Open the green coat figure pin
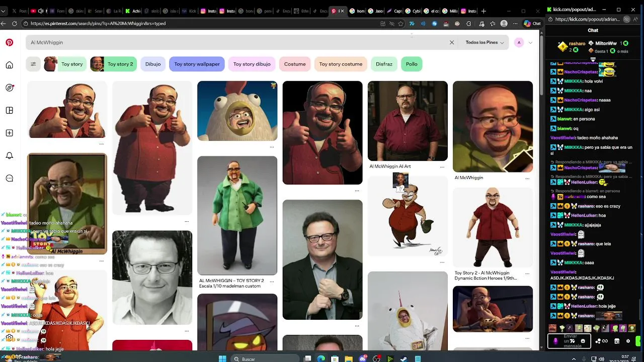 click(x=237, y=215)
